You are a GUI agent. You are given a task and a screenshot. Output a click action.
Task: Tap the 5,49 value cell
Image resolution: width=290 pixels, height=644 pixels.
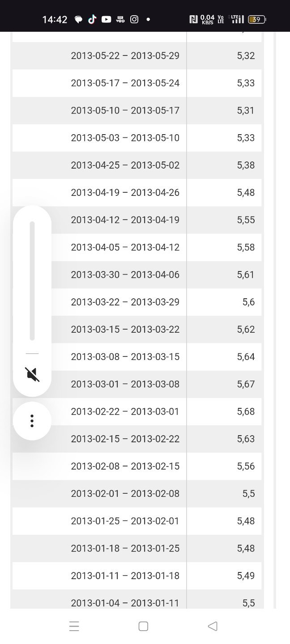coord(246,576)
